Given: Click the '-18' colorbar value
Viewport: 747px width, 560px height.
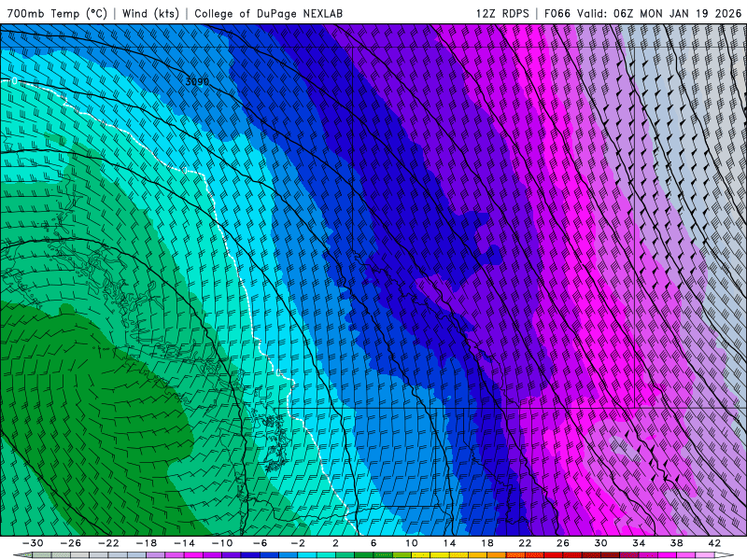Looking at the screenshot, I should [x=147, y=543].
